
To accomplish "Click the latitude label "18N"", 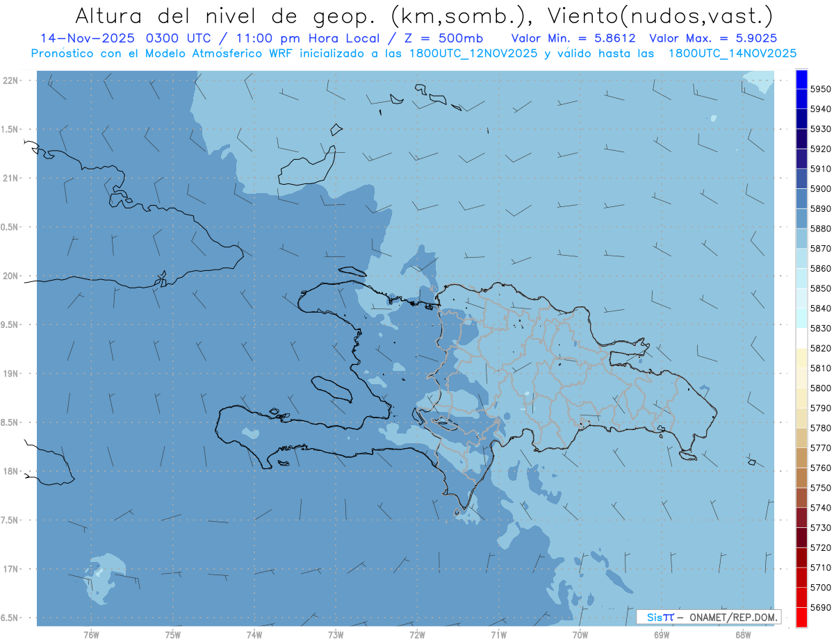I will [x=11, y=471].
